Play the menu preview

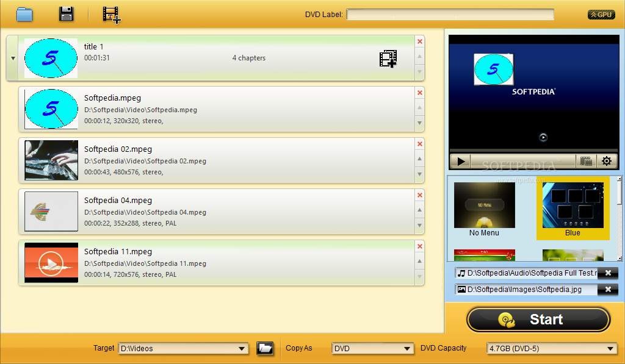pos(461,162)
